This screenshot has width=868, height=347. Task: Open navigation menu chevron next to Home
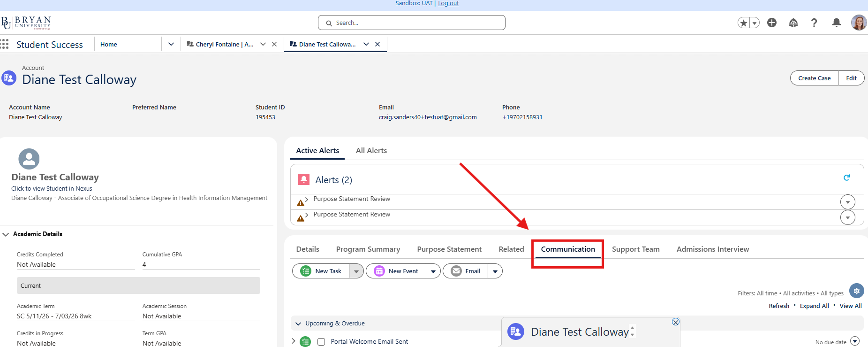tap(171, 44)
